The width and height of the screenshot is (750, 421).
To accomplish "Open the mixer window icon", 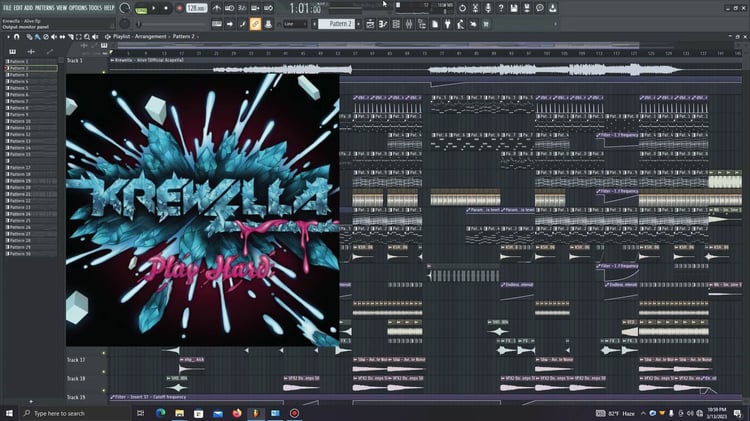I will pyautogui.click(x=409, y=24).
